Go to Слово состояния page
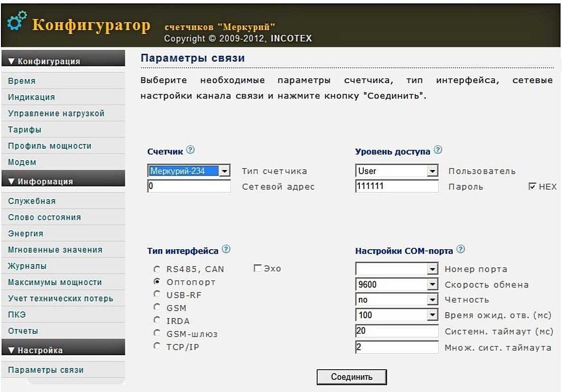 [x=64, y=217]
